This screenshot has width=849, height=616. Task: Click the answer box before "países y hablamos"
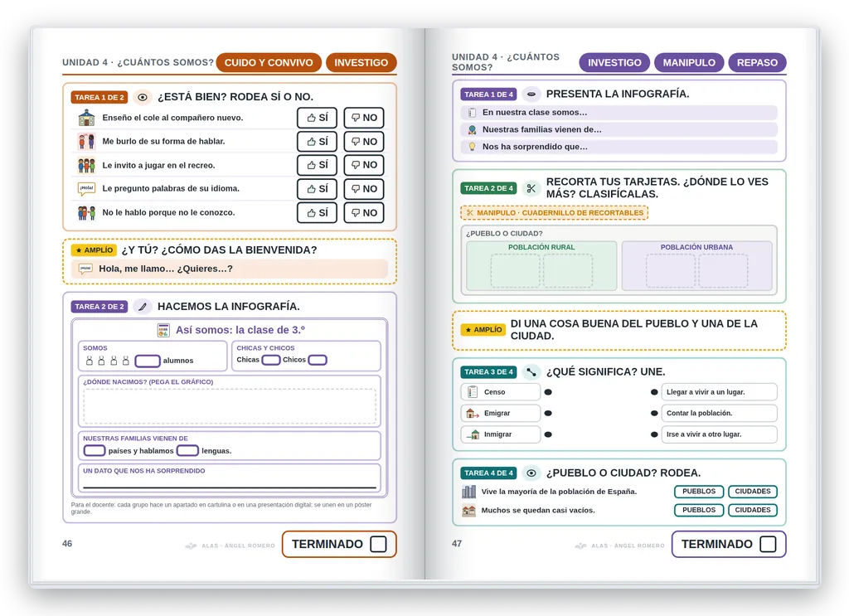tap(95, 450)
